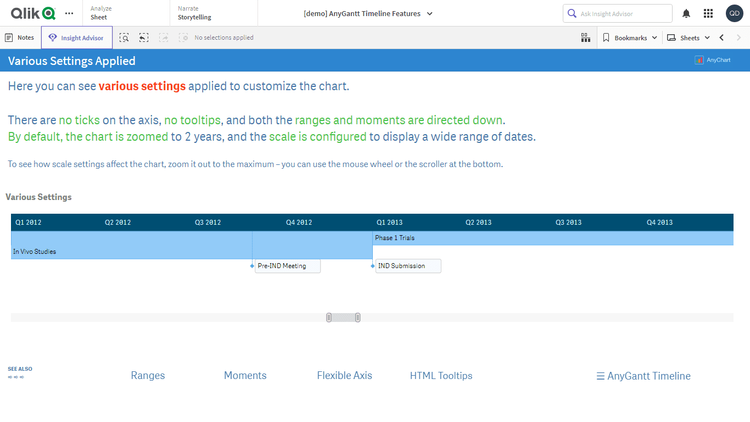Click the Qlik logo
The height and width of the screenshot is (422, 750).
32,13
